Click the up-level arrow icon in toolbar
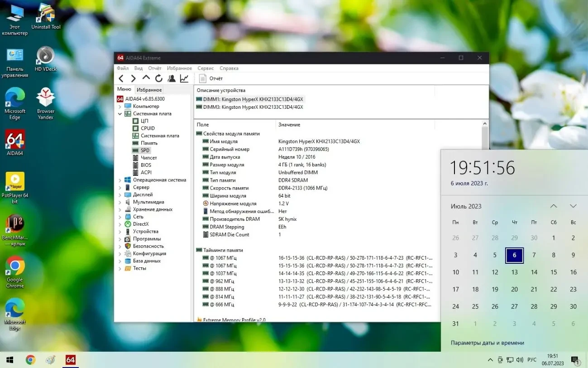This screenshot has width=588, height=368. tap(146, 78)
